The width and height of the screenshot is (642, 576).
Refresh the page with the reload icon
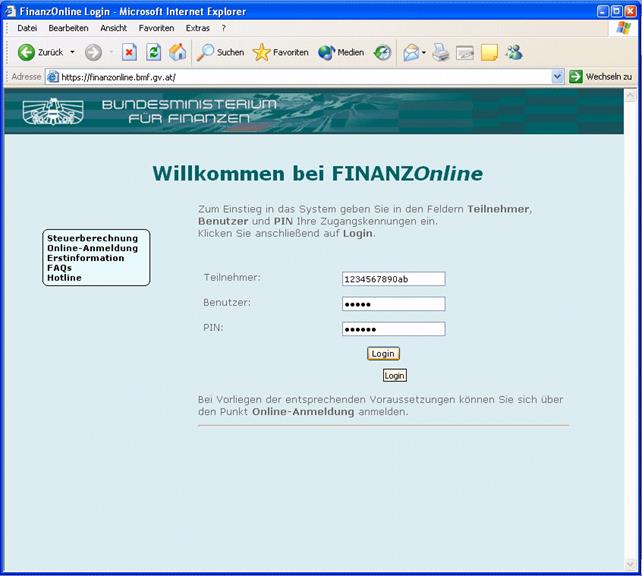pyautogui.click(x=153, y=52)
